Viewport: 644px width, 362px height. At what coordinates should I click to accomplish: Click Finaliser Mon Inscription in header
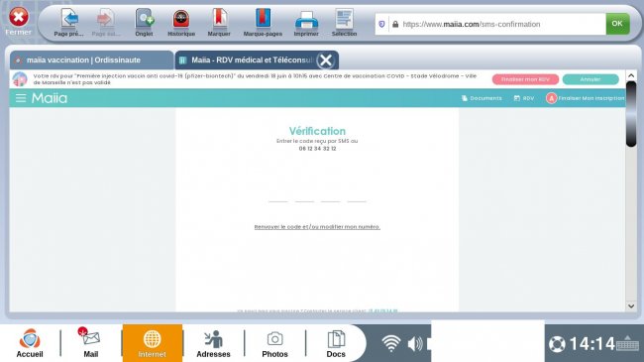586,98
